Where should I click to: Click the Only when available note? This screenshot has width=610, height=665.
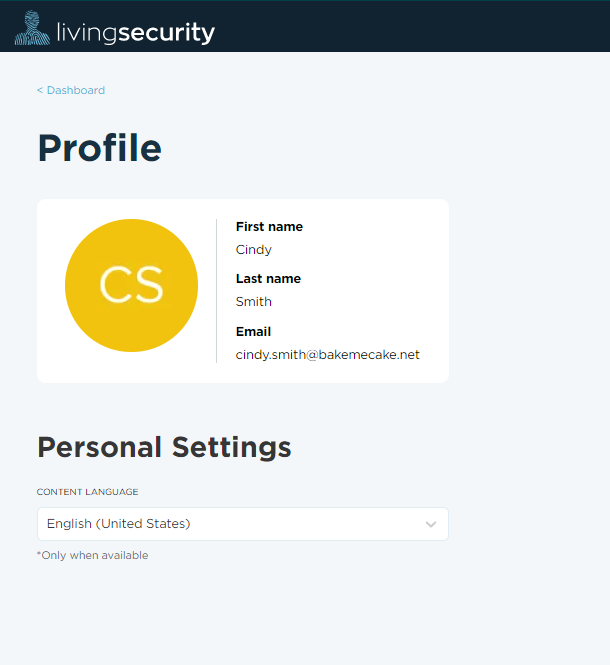(92, 555)
